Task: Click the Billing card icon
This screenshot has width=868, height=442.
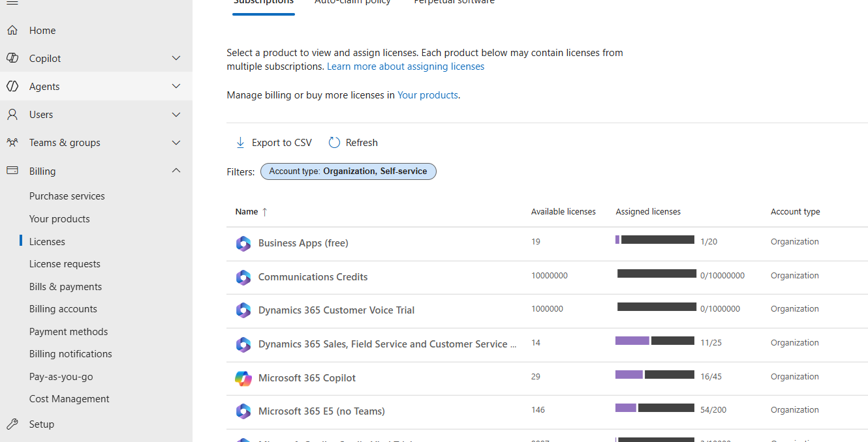Action: click(12, 171)
